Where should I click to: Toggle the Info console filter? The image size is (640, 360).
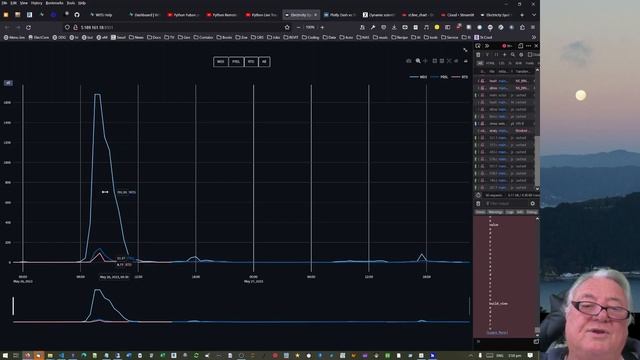[520, 212]
